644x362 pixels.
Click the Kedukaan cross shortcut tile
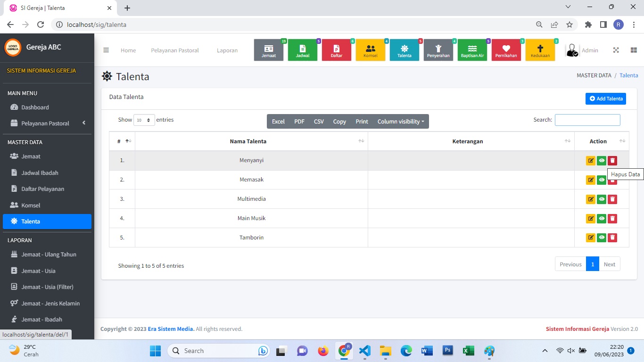(x=540, y=50)
